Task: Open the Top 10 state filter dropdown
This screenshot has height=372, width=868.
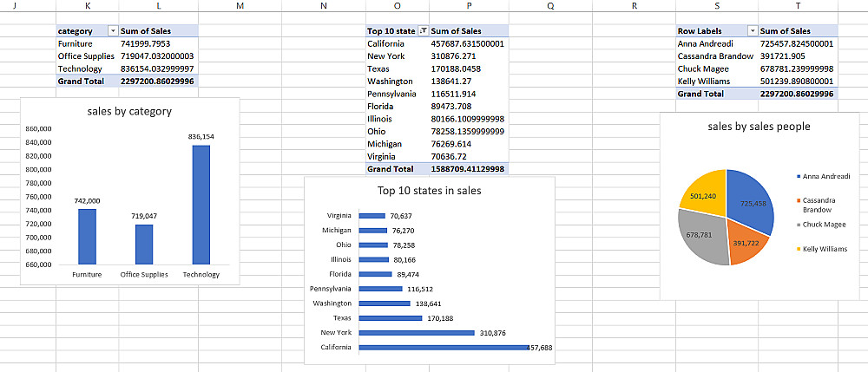Action: pos(423,31)
